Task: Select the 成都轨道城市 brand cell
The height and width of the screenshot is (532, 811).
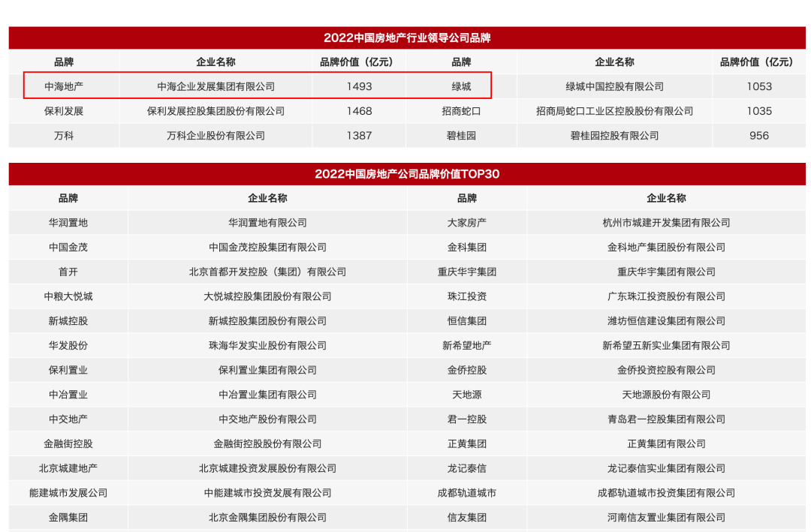Action: (x=466, y=493)
